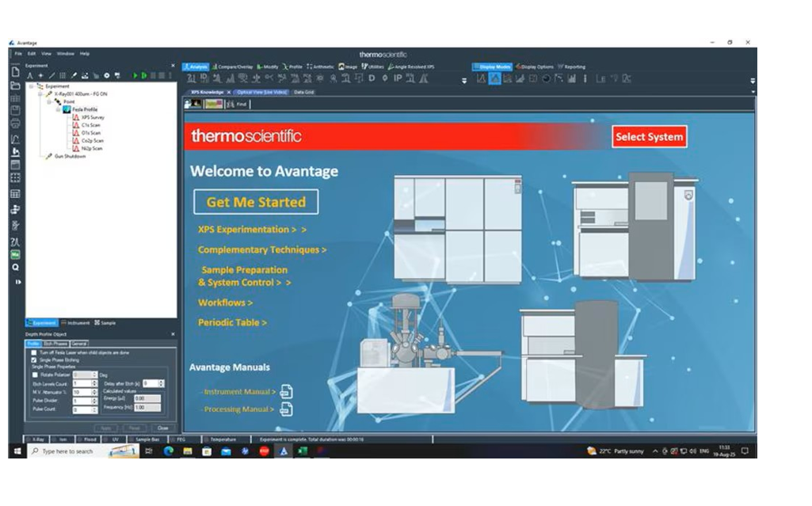Increment Etch Levels Count with its stepper arrow
The image size is (812, 506).
[94, 382]
